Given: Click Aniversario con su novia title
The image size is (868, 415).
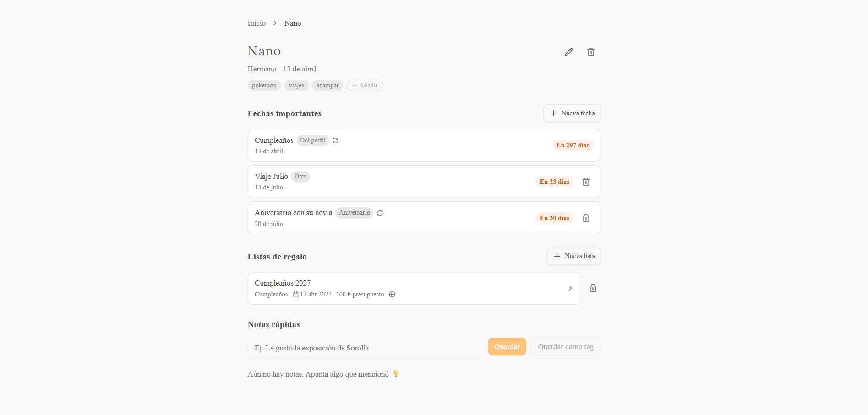Looking at the screenshot, I should (293, 213).
